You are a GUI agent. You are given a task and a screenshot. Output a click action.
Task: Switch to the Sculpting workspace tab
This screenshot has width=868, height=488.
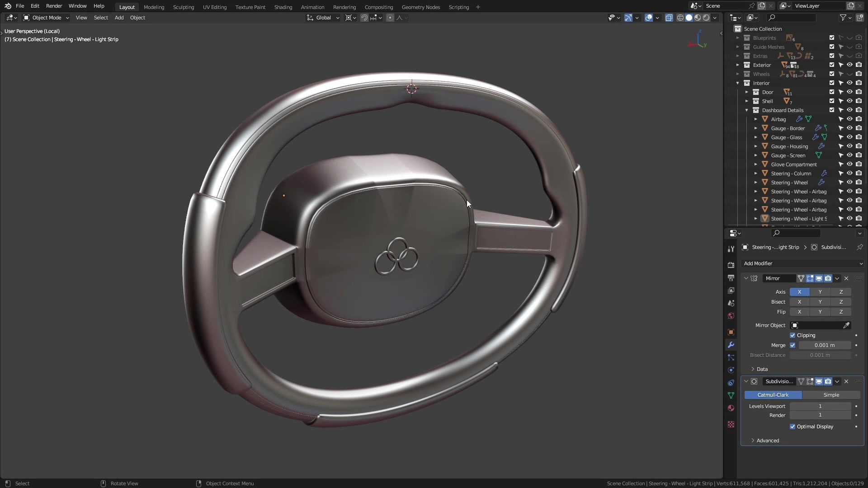[183, 7]
